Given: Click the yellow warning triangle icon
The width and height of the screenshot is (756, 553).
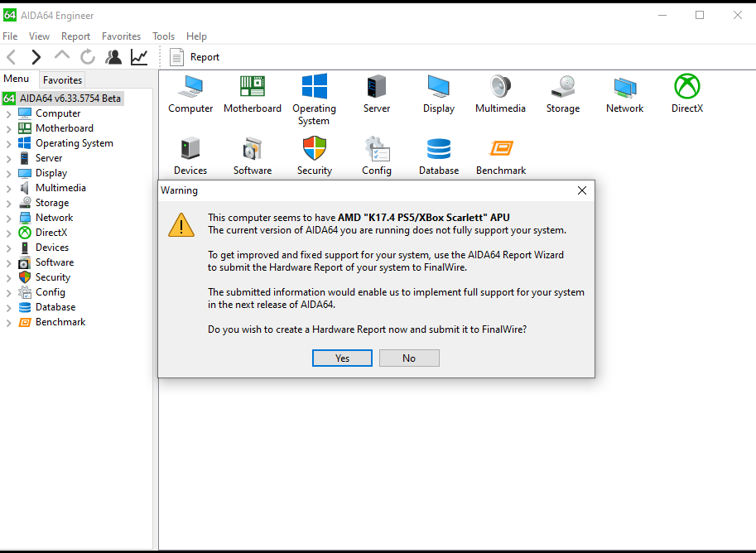Looking at the screenshot, I should [x=181, y=225].
